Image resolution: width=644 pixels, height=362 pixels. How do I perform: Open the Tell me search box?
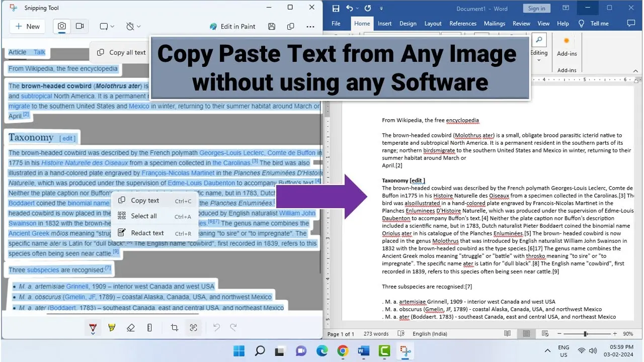click(594, 24)
